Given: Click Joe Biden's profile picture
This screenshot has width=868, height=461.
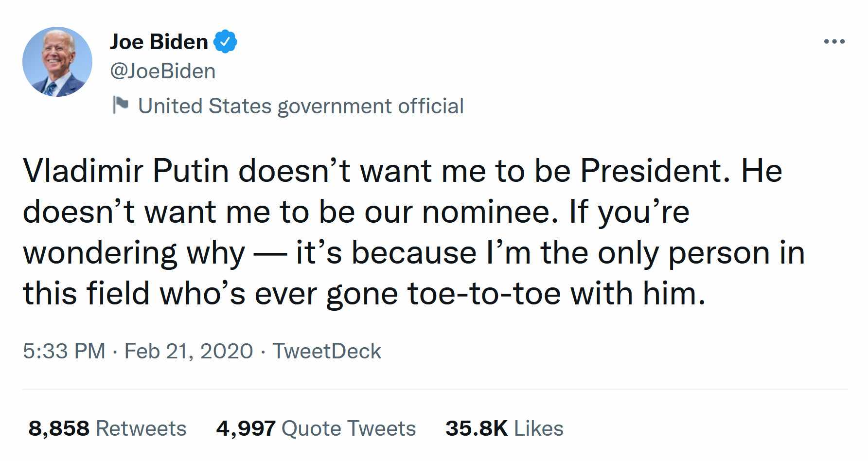Looking at the screenshot, I should tap(57, 62).
